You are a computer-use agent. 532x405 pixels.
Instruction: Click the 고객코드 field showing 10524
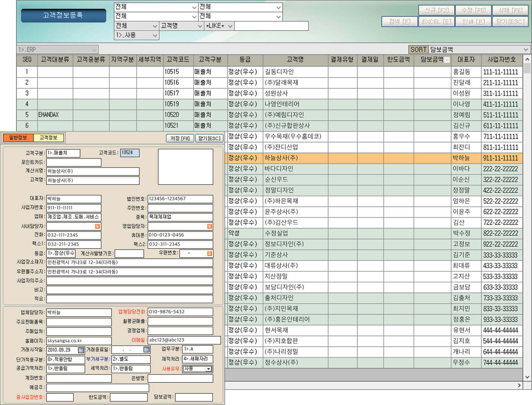[130, 153]
